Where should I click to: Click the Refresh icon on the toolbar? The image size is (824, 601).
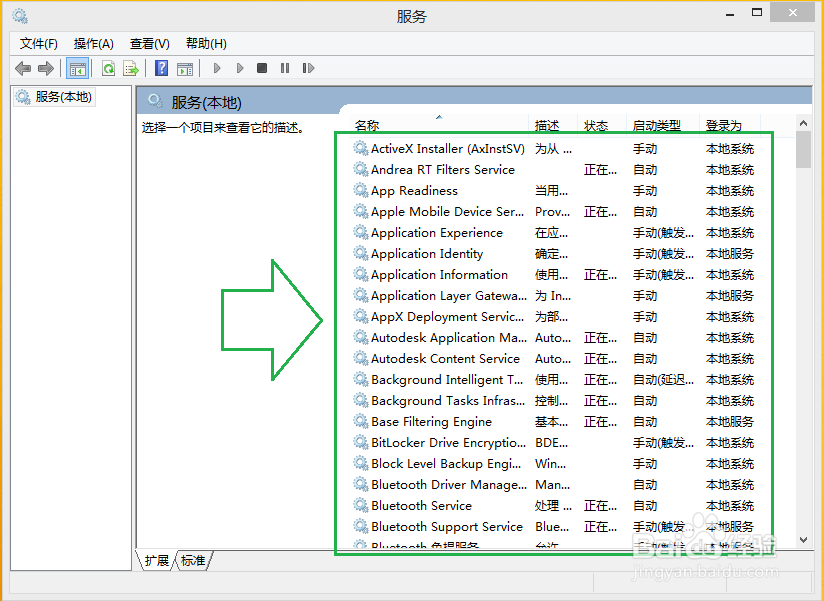pyautogui.click(x=108, y=68)
